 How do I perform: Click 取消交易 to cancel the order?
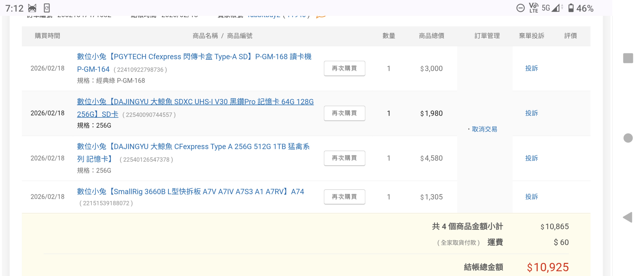(x=484, y=129)
